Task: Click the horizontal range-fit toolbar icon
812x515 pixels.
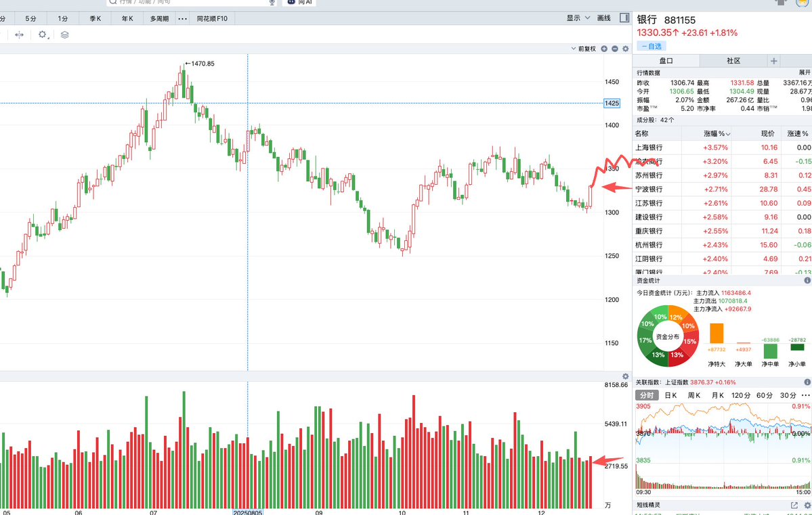Action: 19,35
